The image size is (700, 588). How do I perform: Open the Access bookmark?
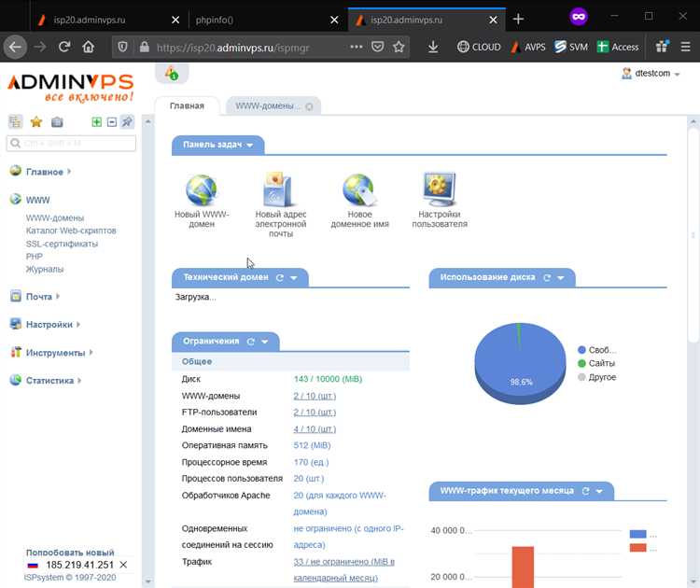(x=618, y=47)
